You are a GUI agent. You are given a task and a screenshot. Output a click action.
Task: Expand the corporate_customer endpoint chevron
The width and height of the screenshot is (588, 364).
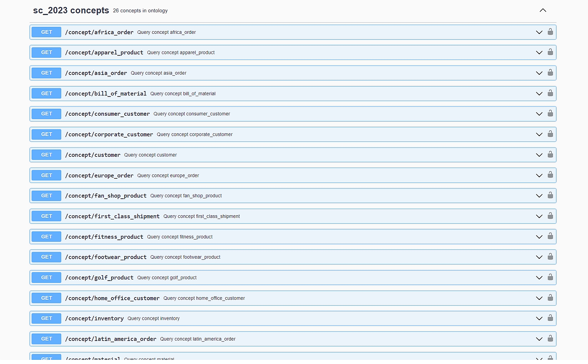(x=539, y=135)
